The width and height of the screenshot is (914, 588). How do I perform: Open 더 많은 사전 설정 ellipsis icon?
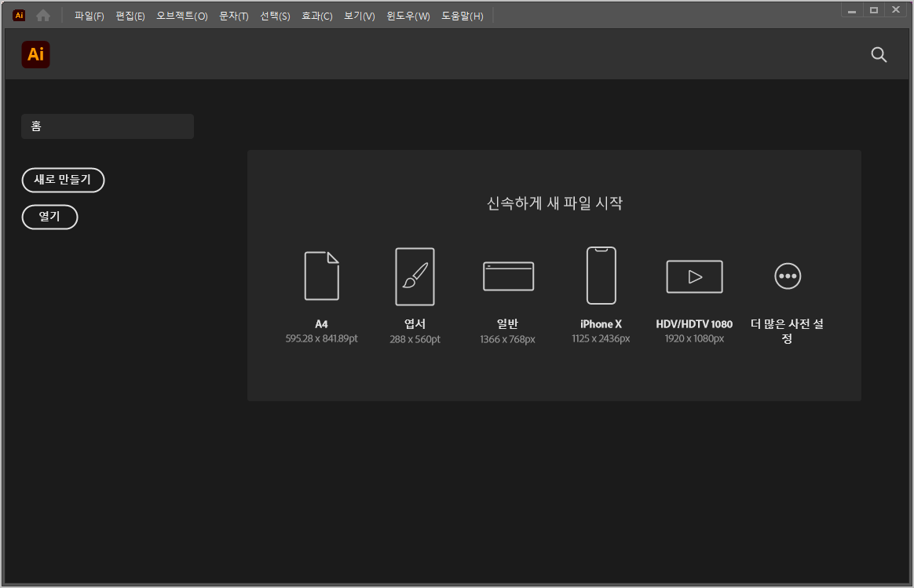coord(787,276)
